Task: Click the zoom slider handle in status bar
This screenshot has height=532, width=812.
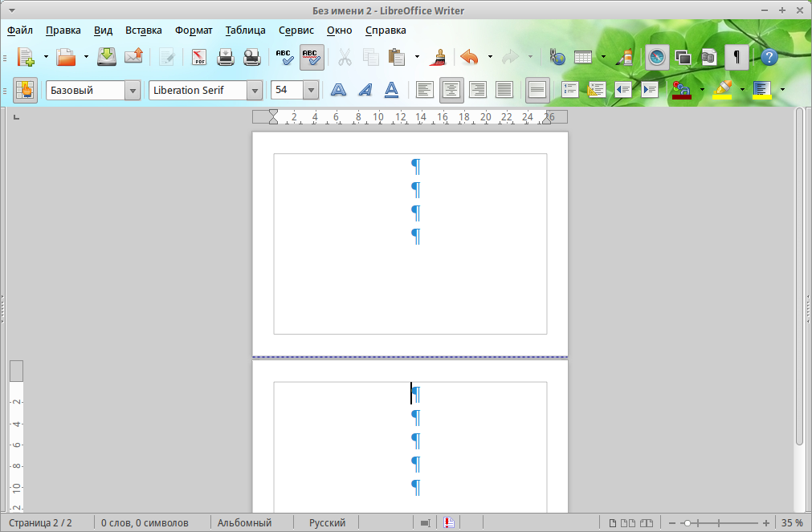Action: tap(688, 523)
